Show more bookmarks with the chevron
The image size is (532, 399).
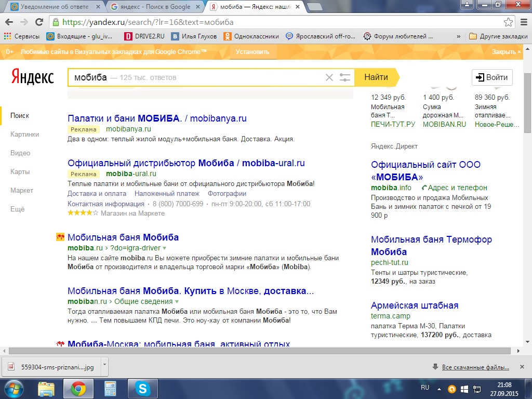click(458, 36)
